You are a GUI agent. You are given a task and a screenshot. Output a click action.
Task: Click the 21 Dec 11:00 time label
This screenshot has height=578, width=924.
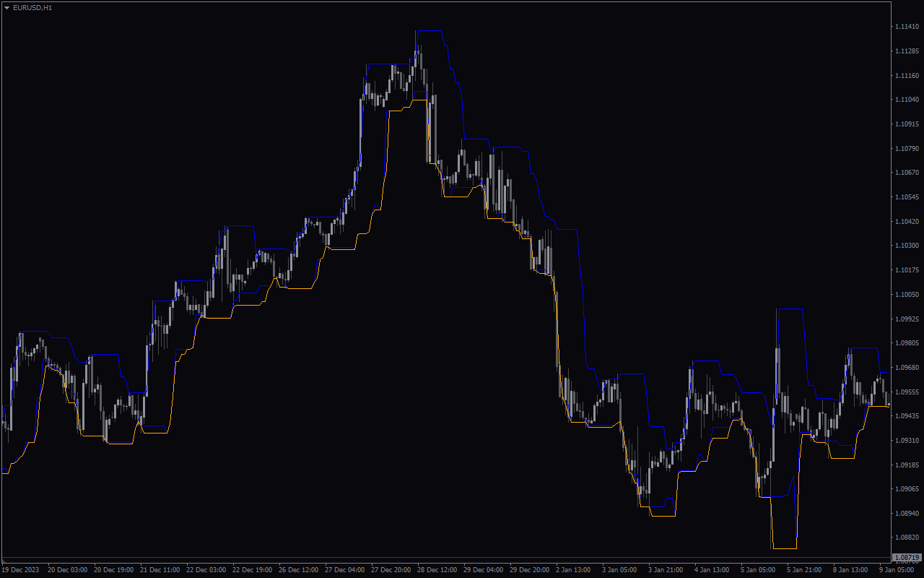point(160,570)
